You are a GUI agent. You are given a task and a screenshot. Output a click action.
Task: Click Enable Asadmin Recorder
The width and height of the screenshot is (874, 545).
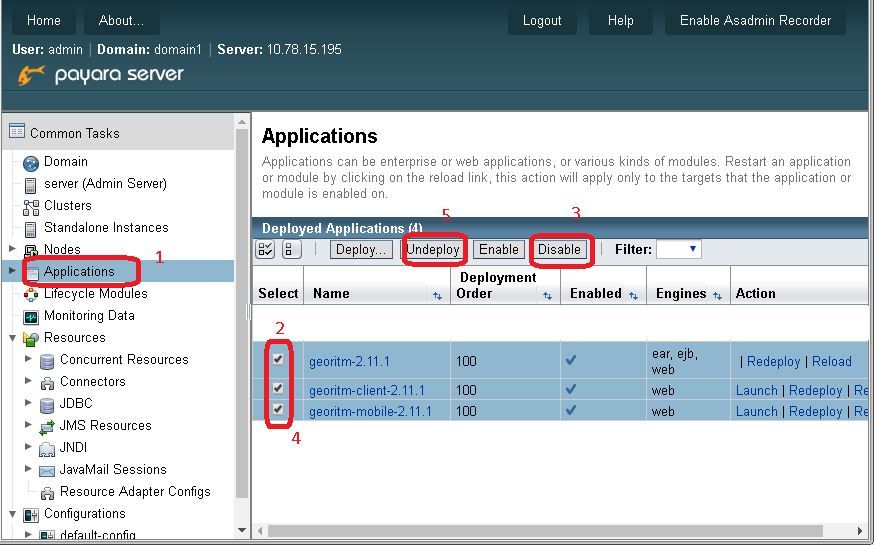(755, 21)
